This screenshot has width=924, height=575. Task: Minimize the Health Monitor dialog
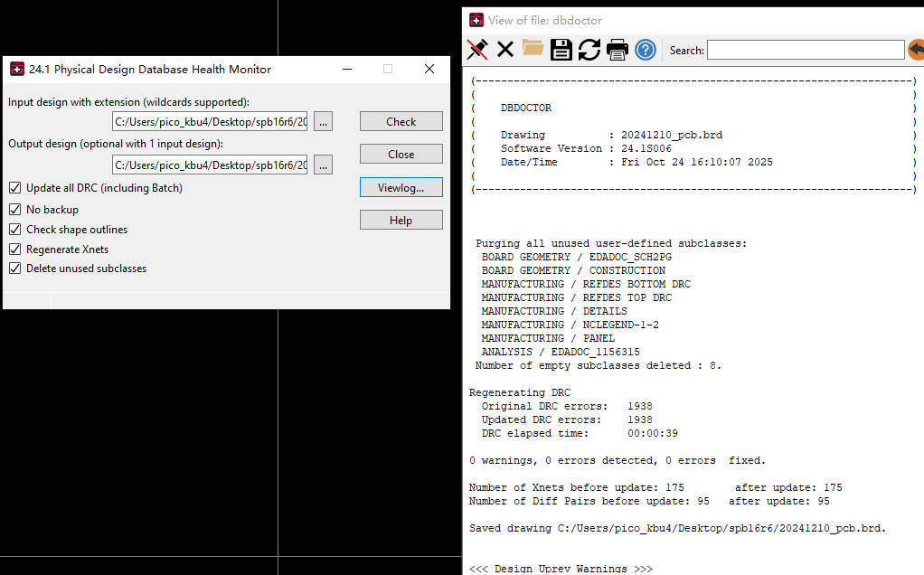[x=348, y=69]
